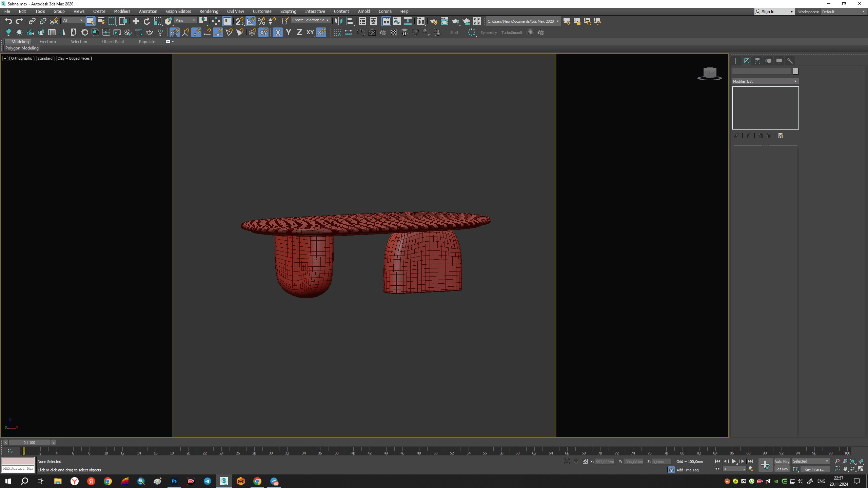The image size is (868, 488).
Task: Choose the Select and Rotate tool
Action: click(x=146, y=21)
